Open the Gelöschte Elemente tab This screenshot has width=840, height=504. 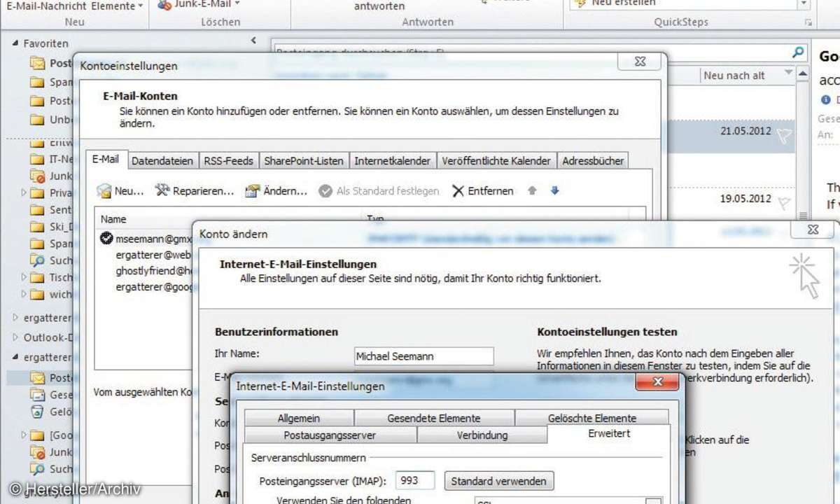coord(592,418)
